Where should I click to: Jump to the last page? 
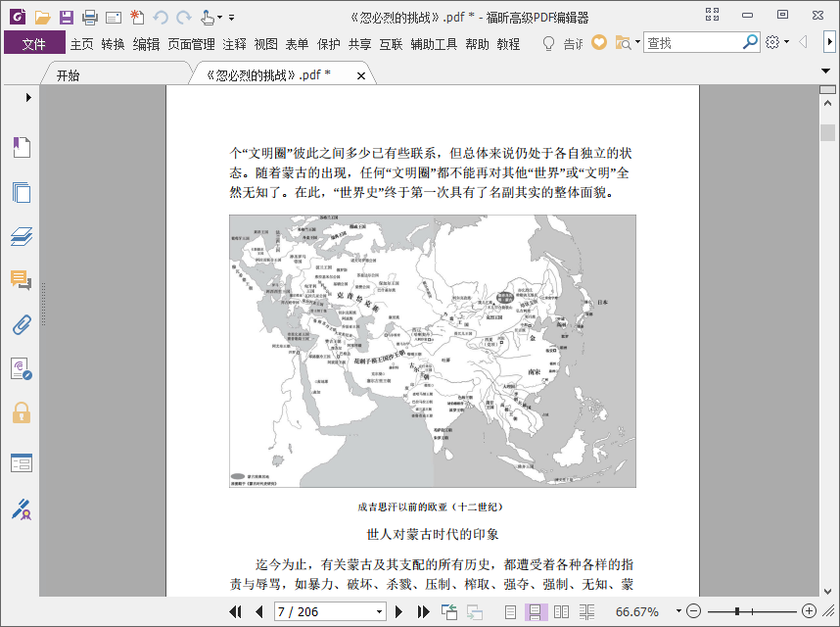(x=423, y=611)
